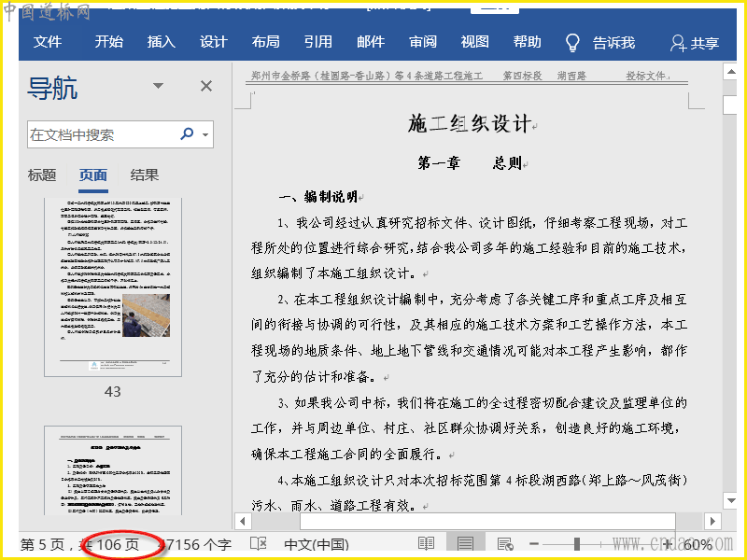This screenshot has width=747, height=560.
Task: Click the 第四标段 header text
Action: click(522, 76)
